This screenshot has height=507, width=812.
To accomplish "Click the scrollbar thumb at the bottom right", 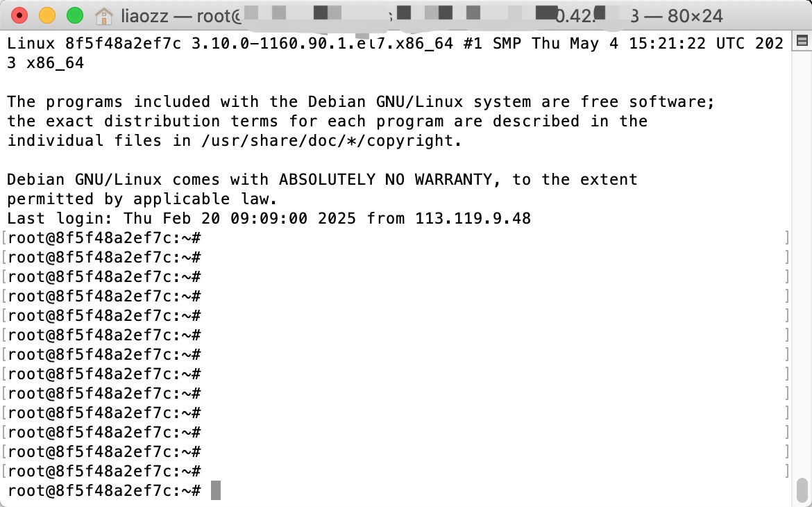I will click(x=802, y=489).
